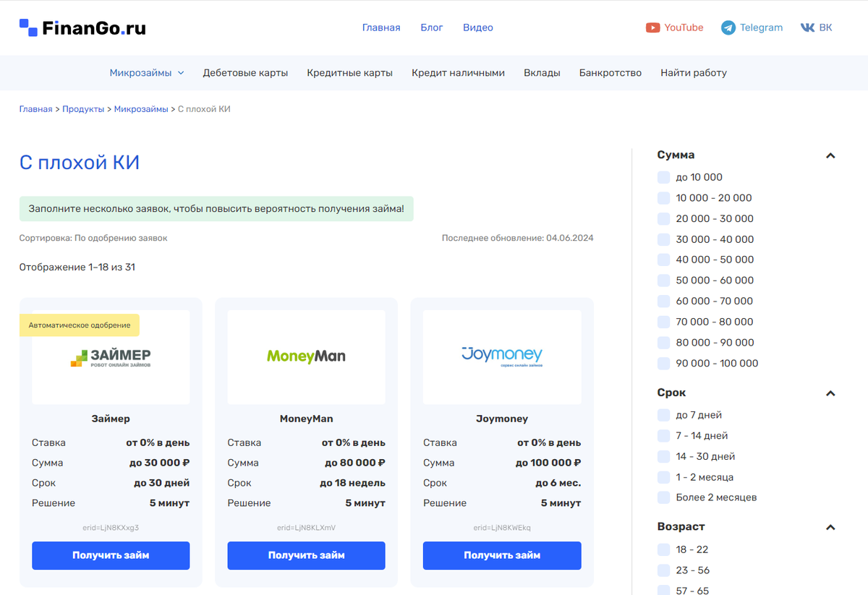
Task: Open the Дебетовые карты section
Action: (245, 73)
